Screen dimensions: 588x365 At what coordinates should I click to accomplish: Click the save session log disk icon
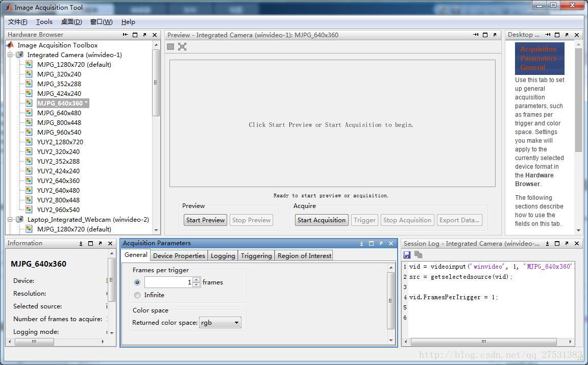pyautogui.click(x=407, y=255)
